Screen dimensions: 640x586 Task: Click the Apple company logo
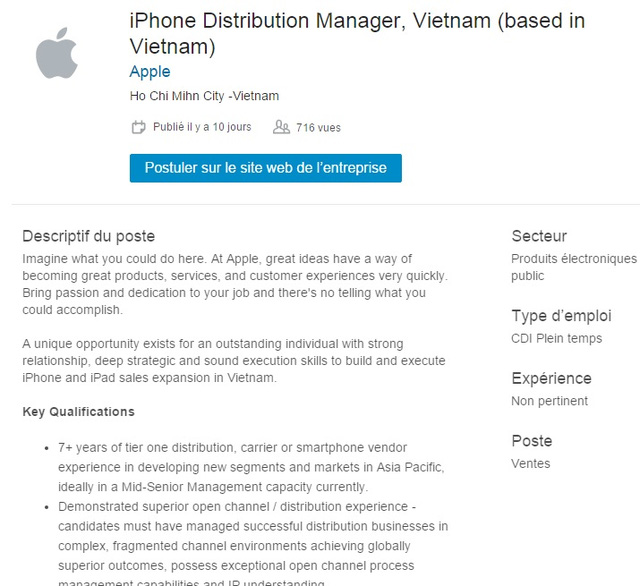pyautogui.click(x=57, y=53)
